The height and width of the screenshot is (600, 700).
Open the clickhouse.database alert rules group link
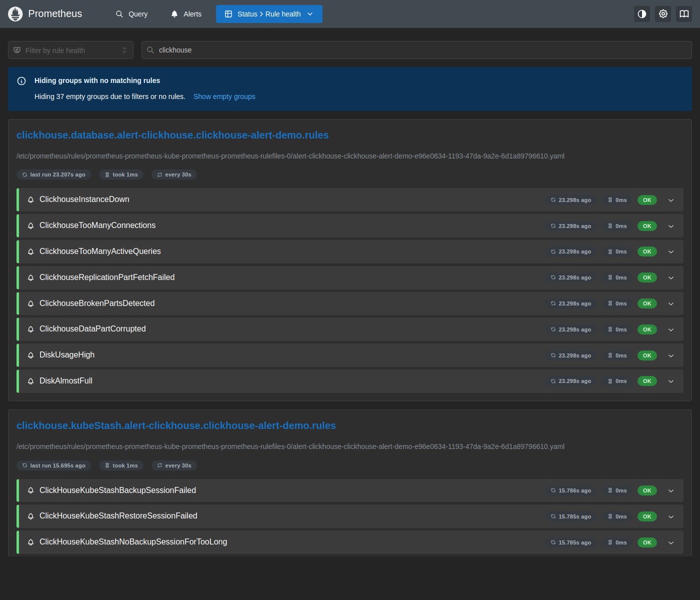pos(172,135)
